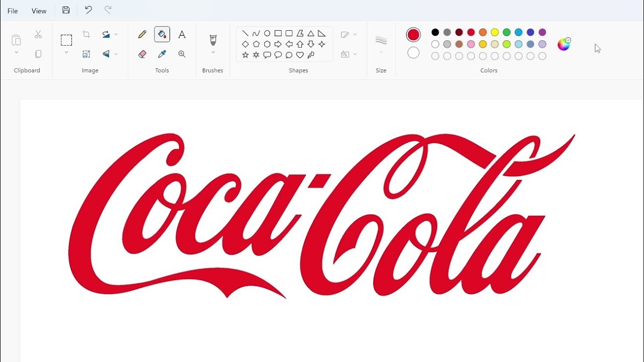Pick the Heart shape
The image size is (644, 362).
[x=300, y=55]
